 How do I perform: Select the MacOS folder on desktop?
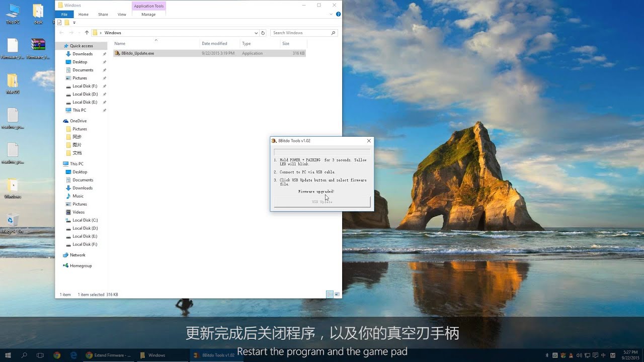pyautogui.click(x=13, y=84)
